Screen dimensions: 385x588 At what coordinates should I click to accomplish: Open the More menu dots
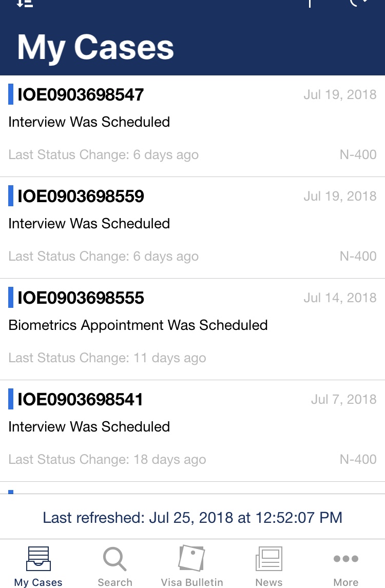[x=345, y=566]
